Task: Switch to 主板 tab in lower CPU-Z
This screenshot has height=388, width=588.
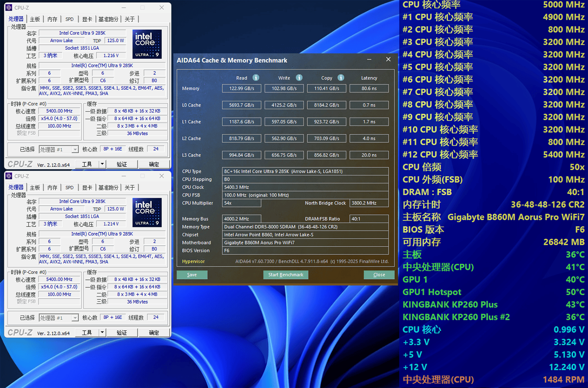Action: (x=35, y=188)
